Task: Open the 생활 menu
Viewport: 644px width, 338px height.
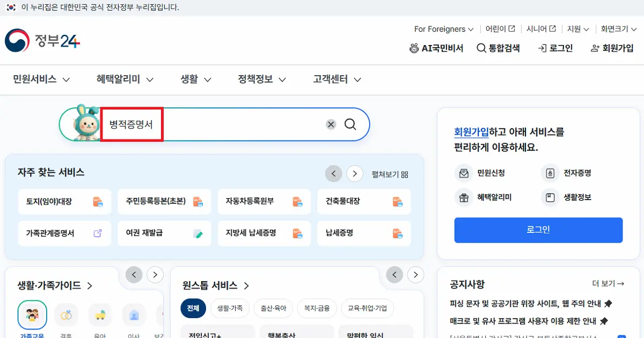Action: [x=196, y=79]
